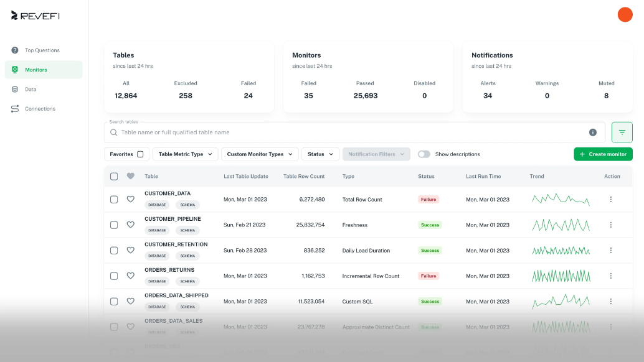Open the CUSTOMER_DATA table link
Screen dimensions: 644x362
pyautogui.click(x=168, y=193)
